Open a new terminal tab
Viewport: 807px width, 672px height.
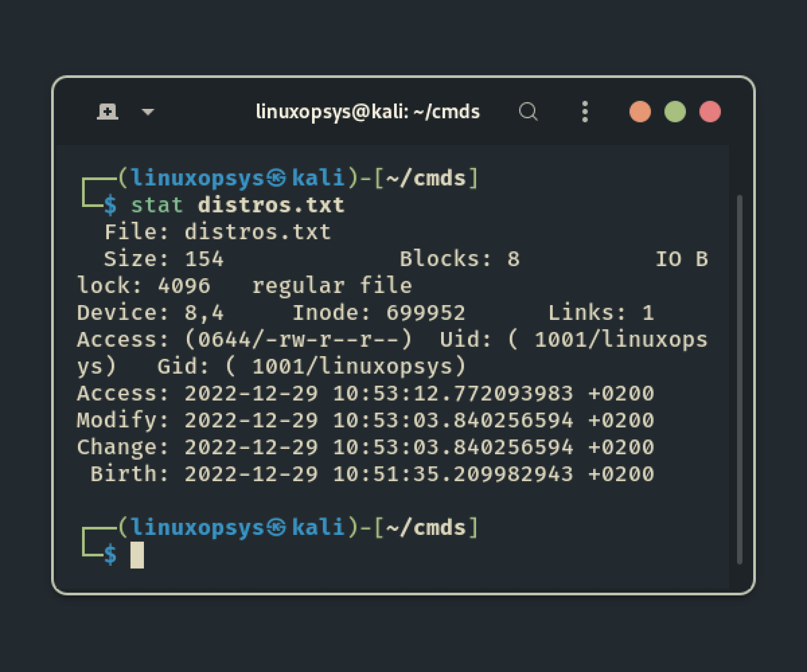(108, 112)
